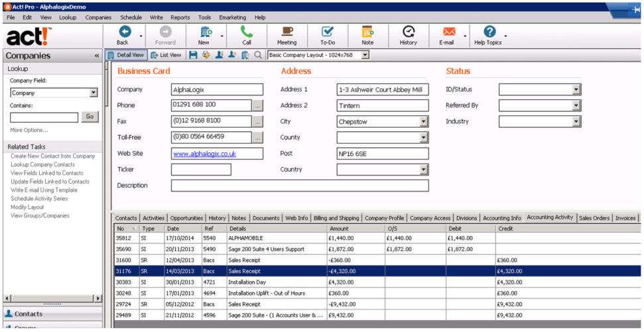The height and width of the screenshot is (332, 644).
Task: Open the File menu
Action: click(x=11, y=17)
